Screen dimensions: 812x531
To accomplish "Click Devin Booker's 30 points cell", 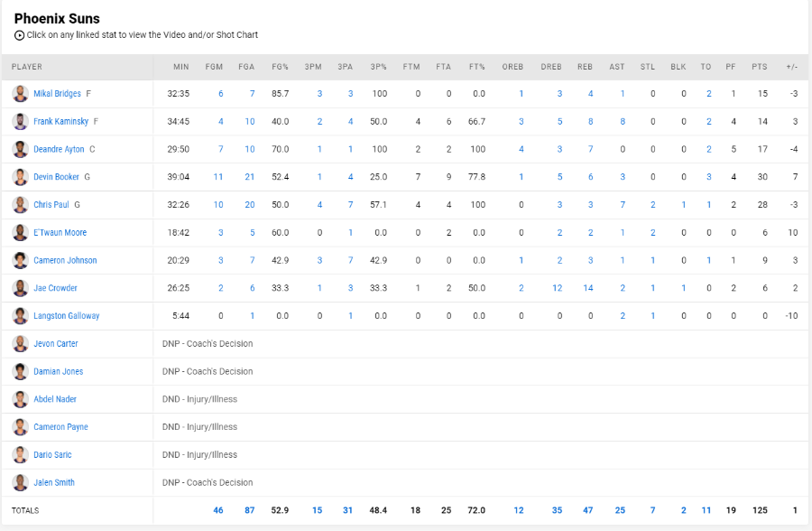I will (762, 177).
